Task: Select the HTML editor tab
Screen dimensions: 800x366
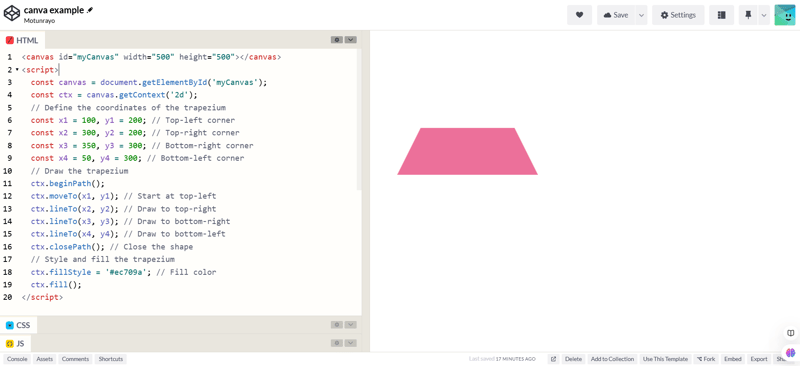Action: 22,40
